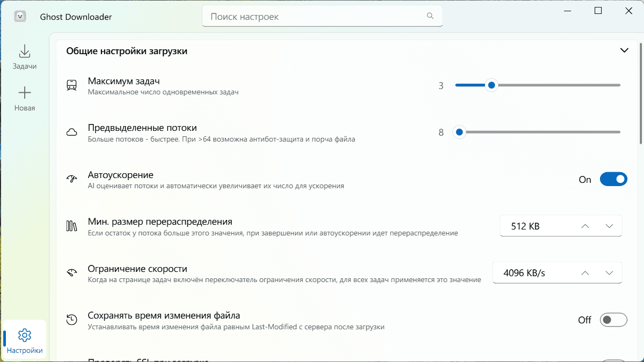Click the clock icon beside Сохранять время изменения файла
Viewport: 644px width, 362px height.
click(x=71, y=320)
